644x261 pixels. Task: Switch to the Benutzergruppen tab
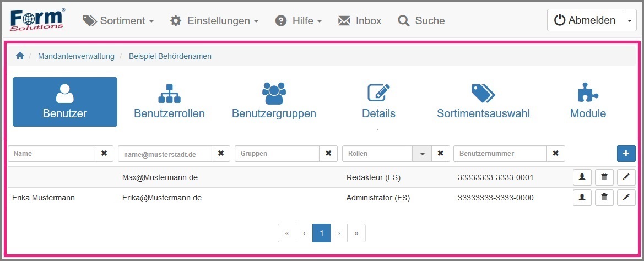(274, 102)
